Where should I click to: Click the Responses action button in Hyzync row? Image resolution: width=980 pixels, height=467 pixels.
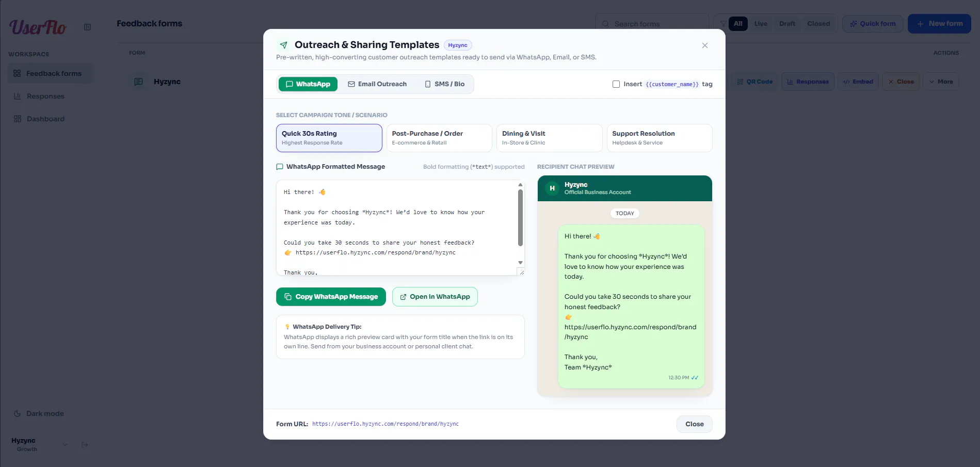click(808, 82)
